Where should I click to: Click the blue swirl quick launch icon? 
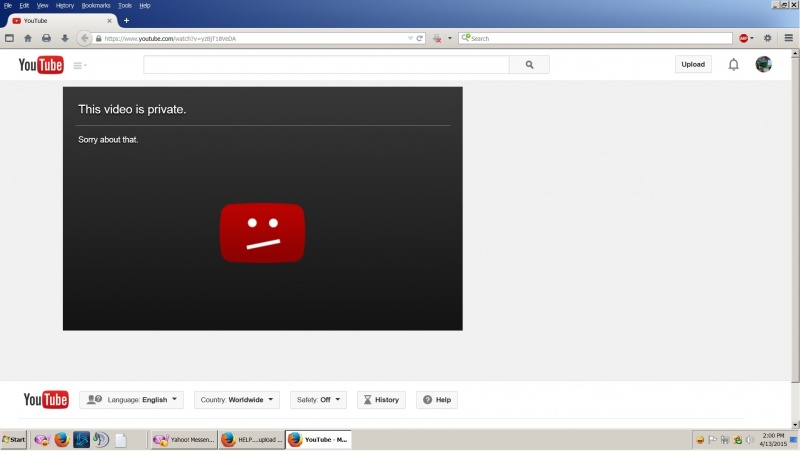(x=82, y=439)
